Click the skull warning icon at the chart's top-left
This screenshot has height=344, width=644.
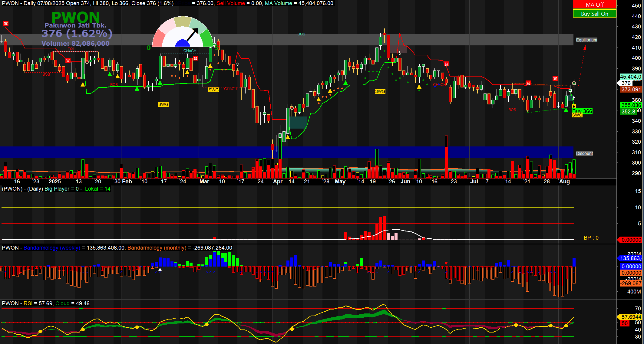point(6,23)
